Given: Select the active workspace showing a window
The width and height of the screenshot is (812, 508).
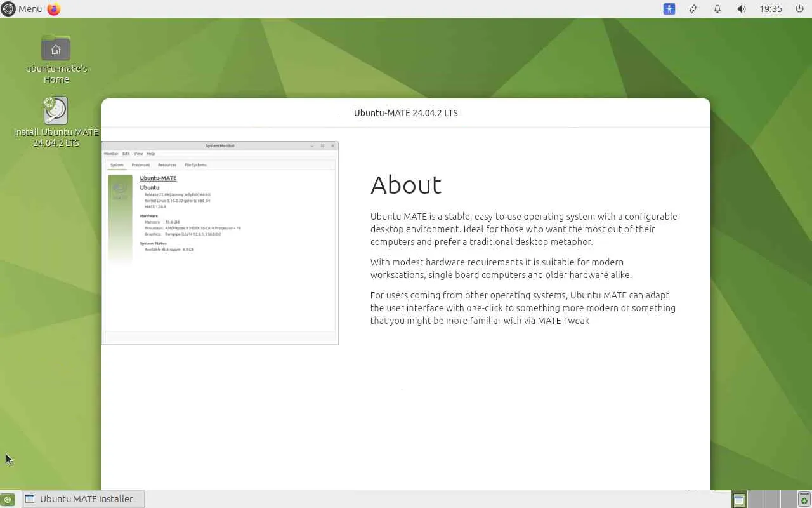Looking at the screenshot, I should click(739, 500).
